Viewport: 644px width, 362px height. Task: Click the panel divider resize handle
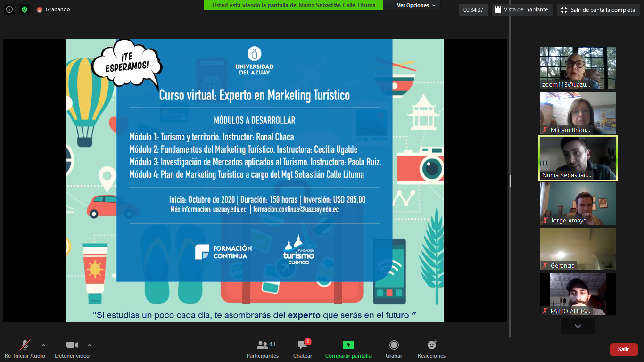pyautogui.click(x=509, y=181)
